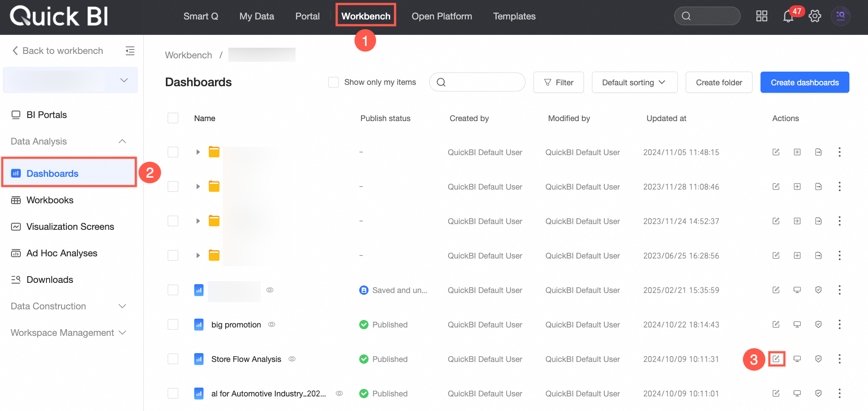The height and width of the screenshot is (411, 868).
Task: Click the edit icon for Store Flow Analysis
Action: click(x=776, y=359)
